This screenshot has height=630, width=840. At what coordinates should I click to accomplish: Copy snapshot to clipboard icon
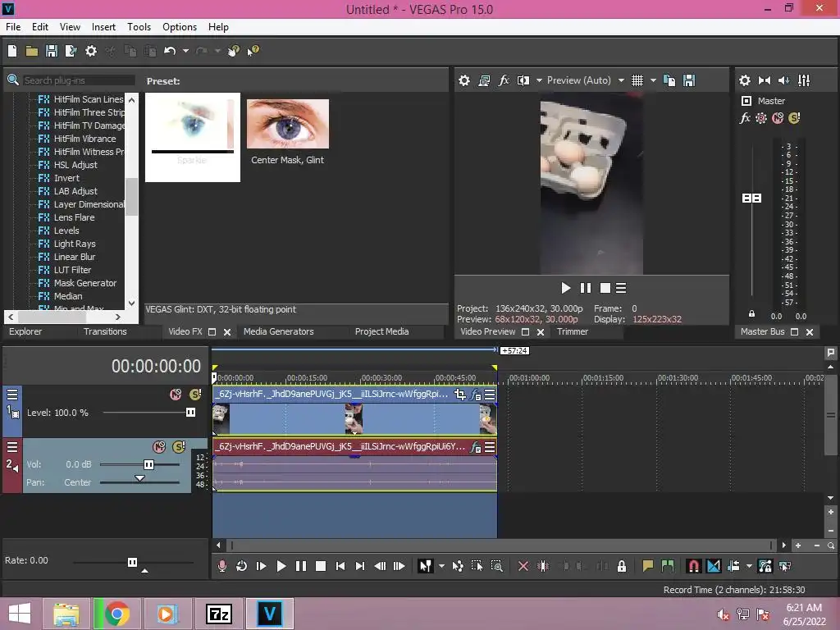click(669, 80)
